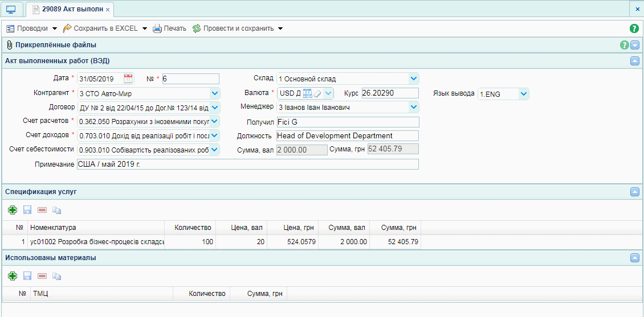Screen dimensions: 644x317
Task: Click Сумма, грн header in materials table
Action: click(x=258, y=294)
